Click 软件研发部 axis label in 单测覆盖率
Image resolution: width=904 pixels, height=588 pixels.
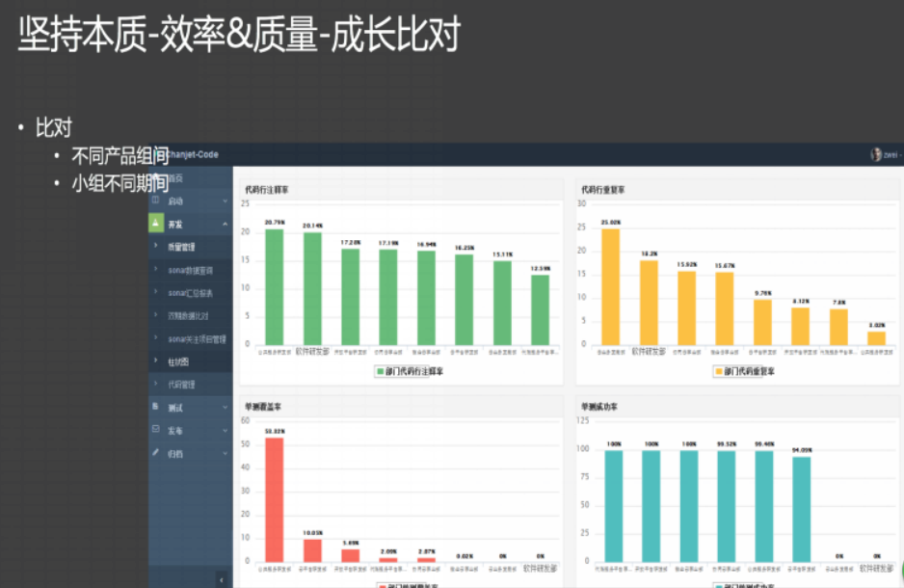click(541, 569)
